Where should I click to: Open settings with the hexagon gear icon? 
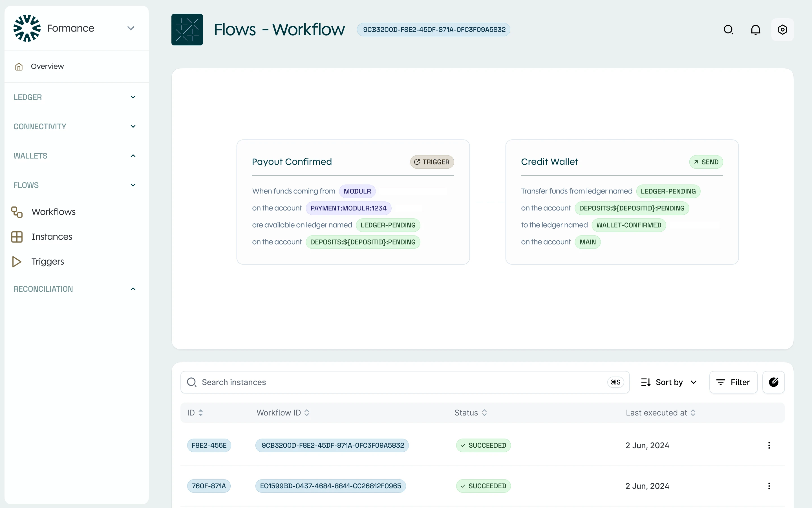pyautogui.click(x=782, y=30)
